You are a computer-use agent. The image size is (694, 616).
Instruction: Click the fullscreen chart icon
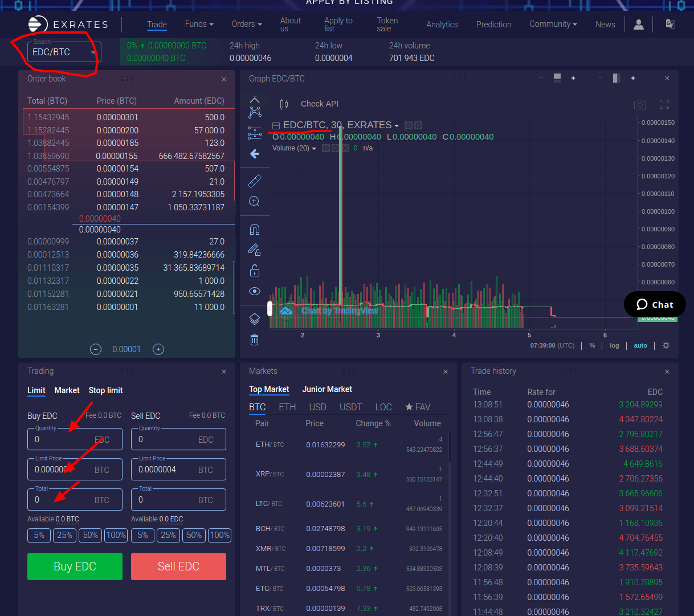[664, 104]
